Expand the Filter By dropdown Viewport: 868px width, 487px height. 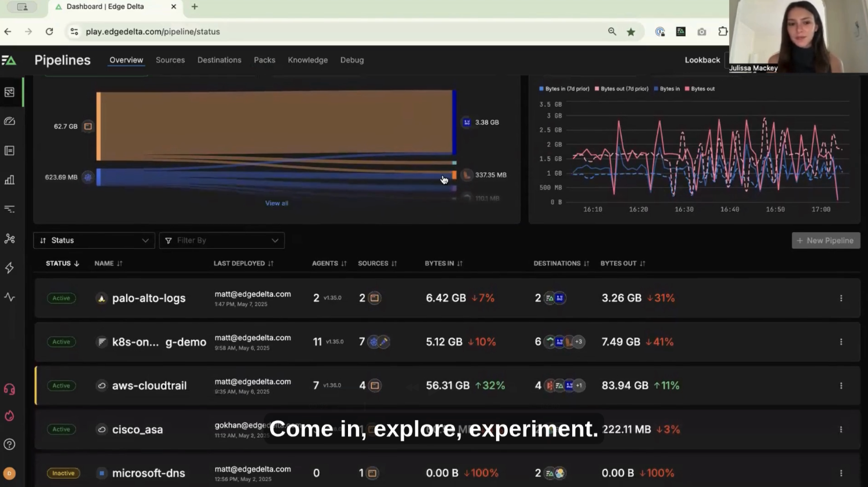(221, 240)
